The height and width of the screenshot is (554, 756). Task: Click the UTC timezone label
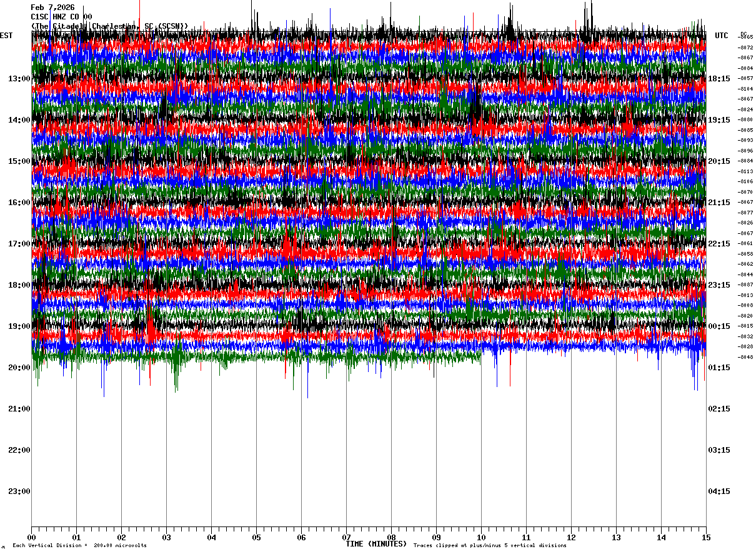click(722, 36)
